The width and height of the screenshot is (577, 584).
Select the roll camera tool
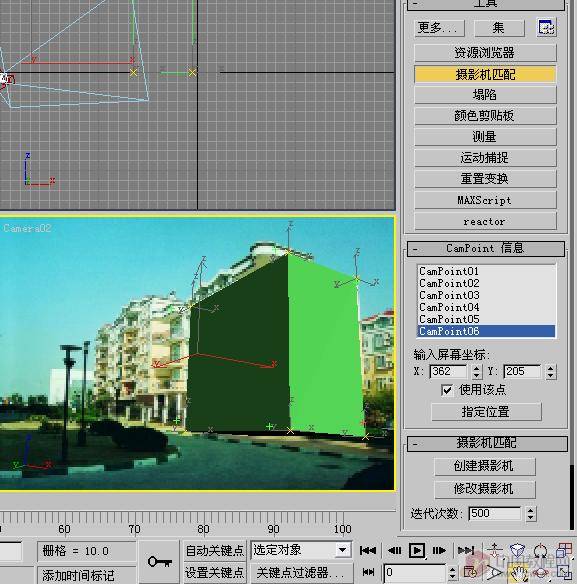tap(540, 550)
